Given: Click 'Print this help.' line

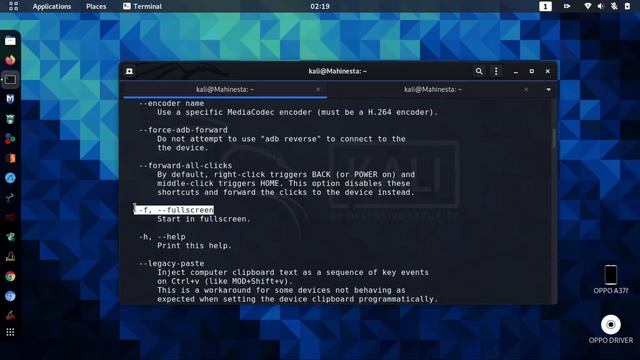Looking at the screenshot, I should point(194,246).
